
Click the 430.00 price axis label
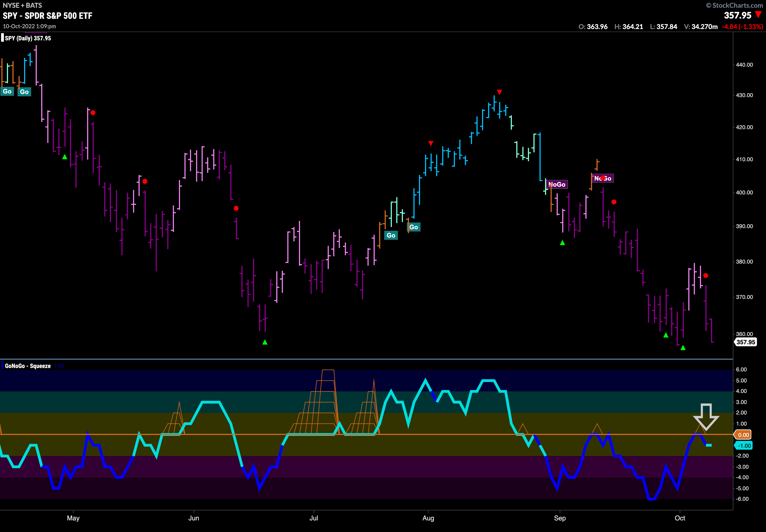[x=744, y=95]
